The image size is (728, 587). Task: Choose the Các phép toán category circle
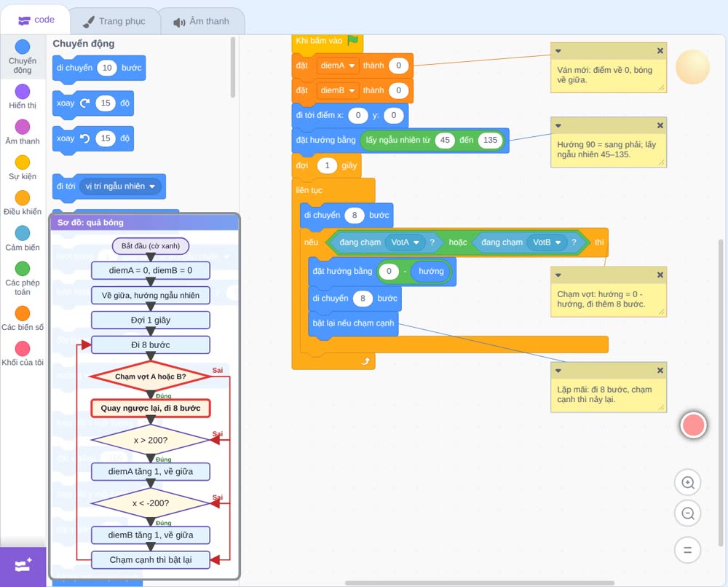(23, 269)
